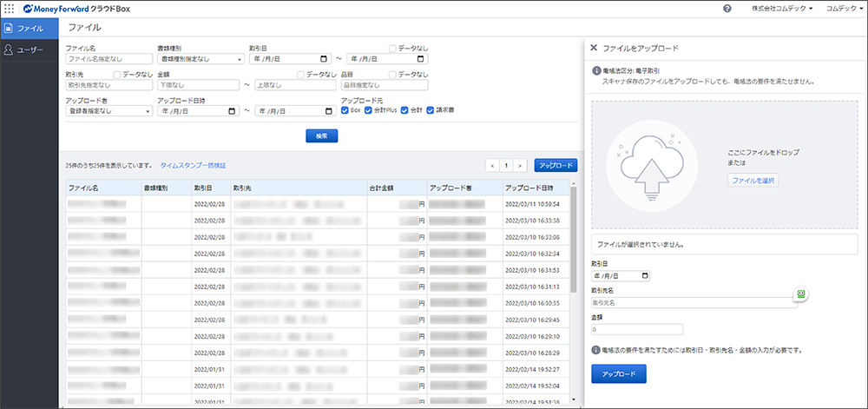The height and width of the screenshot is (409, 868).
Task: Click the ファイル名 search field
Action: point(109,59)
